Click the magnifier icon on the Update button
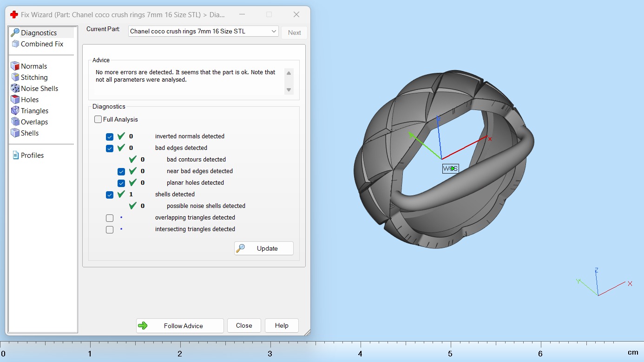 240,248
